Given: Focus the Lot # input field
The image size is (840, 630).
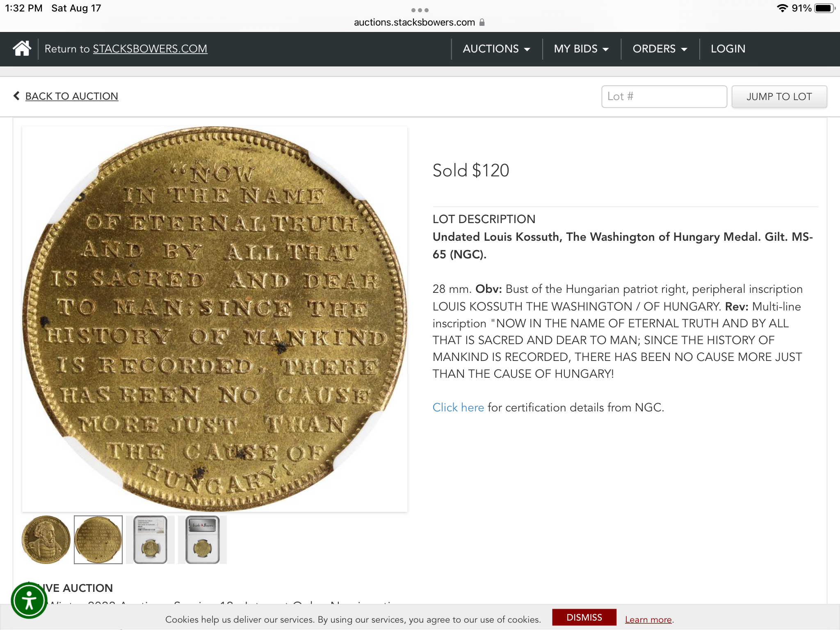Looking at the screenshot, I should click(664, 96).
